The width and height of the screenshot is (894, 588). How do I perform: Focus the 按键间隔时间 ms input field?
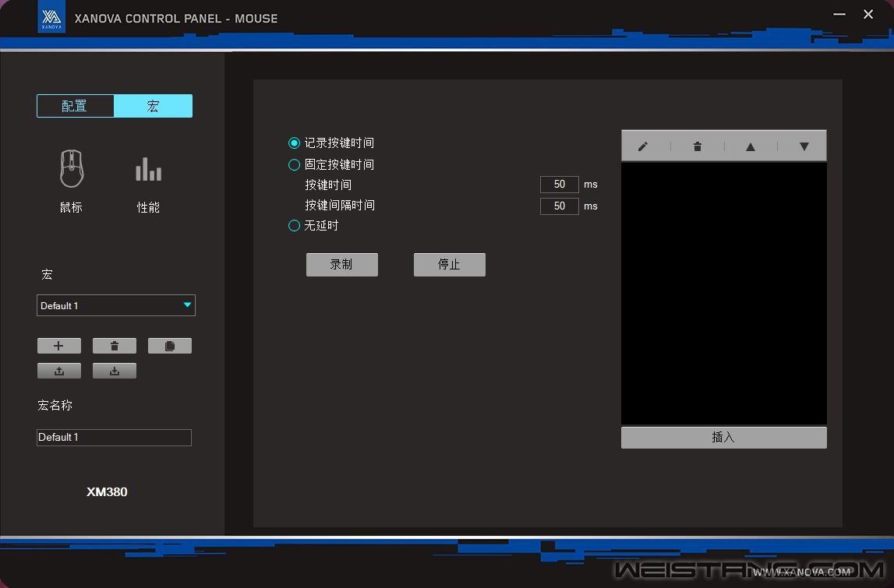pos(560,206)
